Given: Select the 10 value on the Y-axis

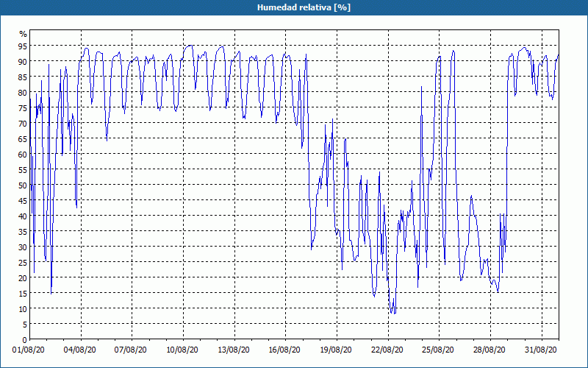Looking at the screenshot, I should coord(23,308).
